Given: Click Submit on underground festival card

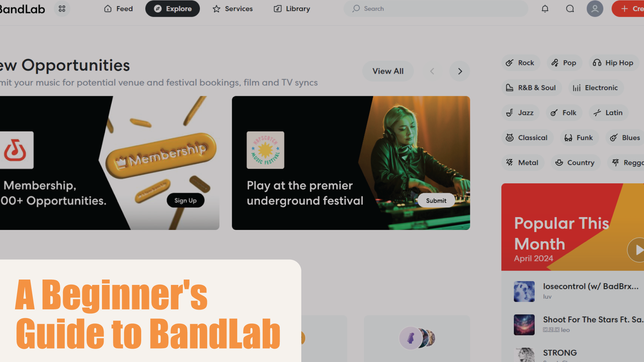Looking at the screenshot, I should click(x=436, y=200).
